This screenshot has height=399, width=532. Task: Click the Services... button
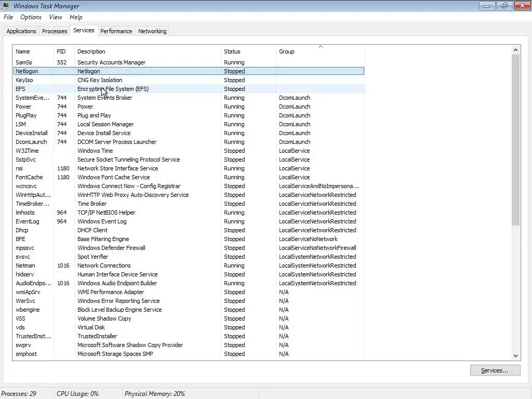(x=495, y=370)
